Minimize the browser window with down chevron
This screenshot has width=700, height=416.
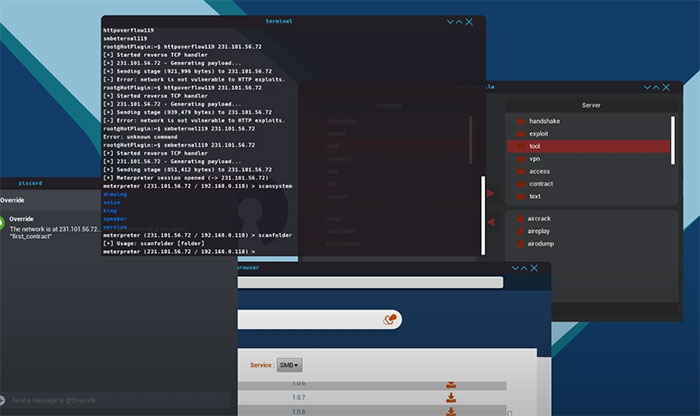pyautogui.click(x=515, y=268)
